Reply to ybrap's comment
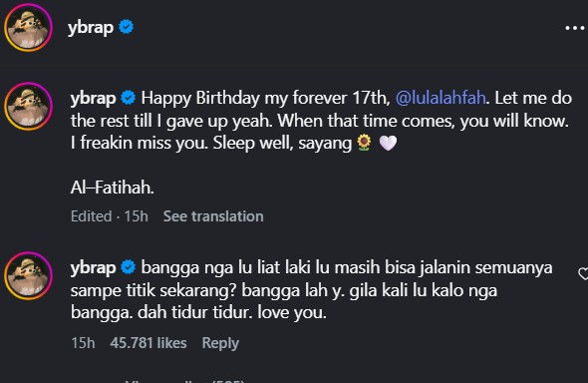Image resolution: width=588 pixels, height=383 pixels. pos(220,343)
